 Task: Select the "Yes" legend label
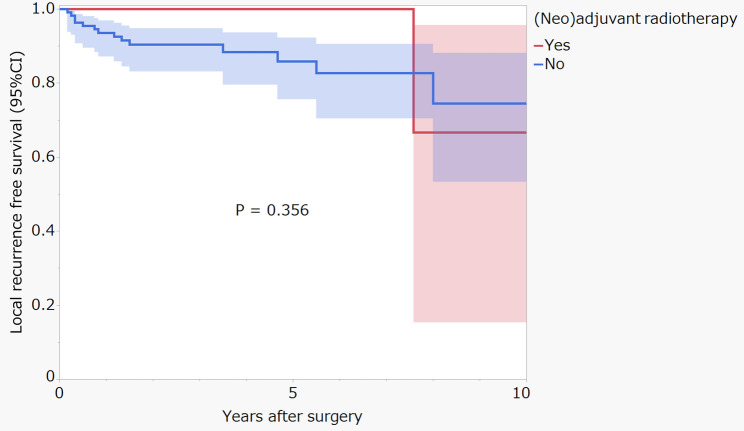point(555,46)
